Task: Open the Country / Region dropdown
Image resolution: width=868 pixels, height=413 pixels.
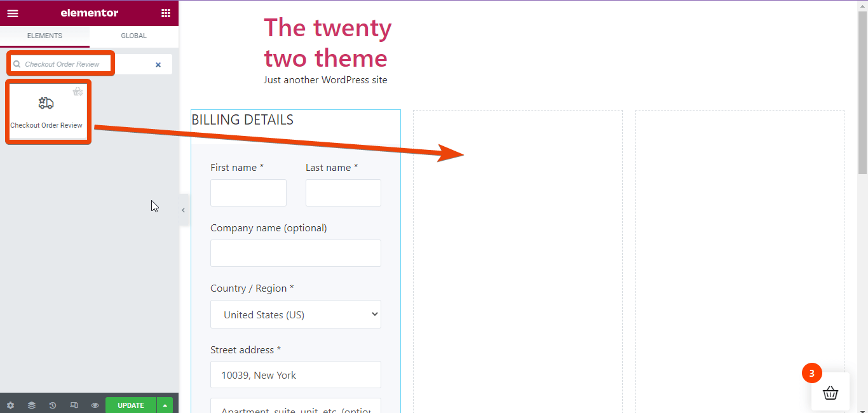Action: tap(295, 315)
